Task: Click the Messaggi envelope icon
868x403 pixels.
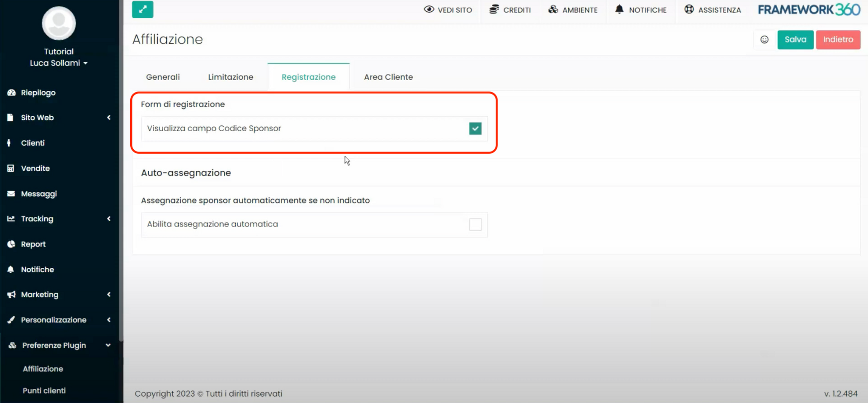Action: (11, 194)
